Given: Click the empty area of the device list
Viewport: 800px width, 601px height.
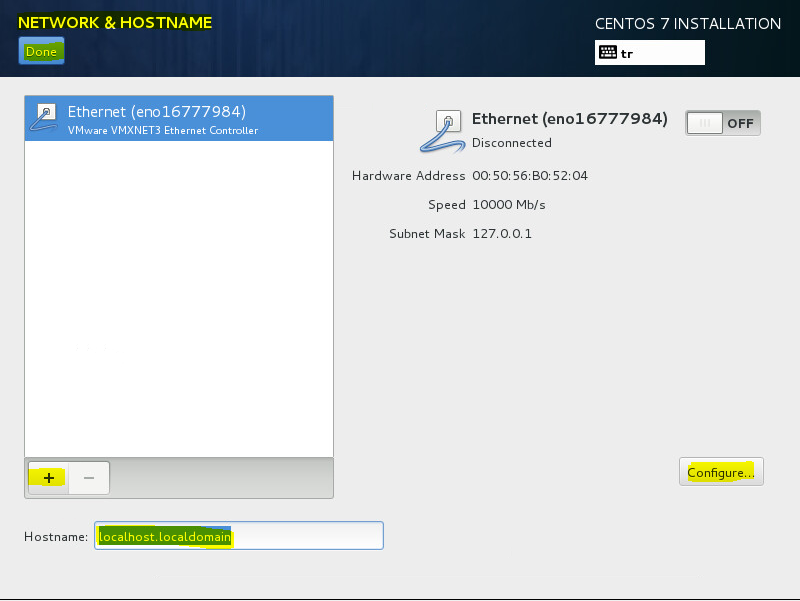Looking at the screenshot, I should 179,298.
